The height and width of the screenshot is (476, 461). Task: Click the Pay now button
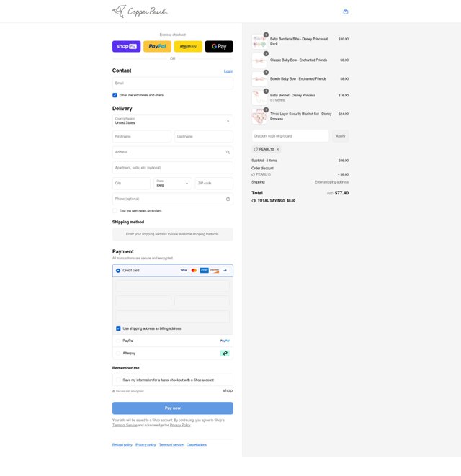(x=173, y=408)
